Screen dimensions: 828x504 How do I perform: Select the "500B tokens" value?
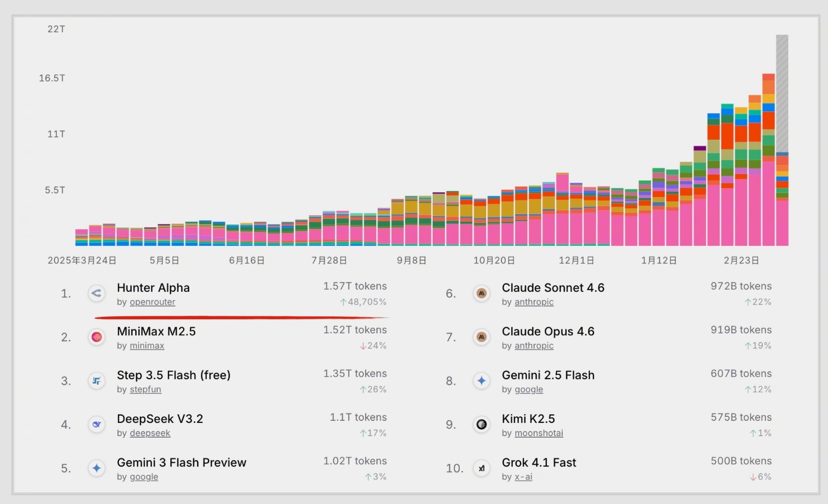click(x=741, y=461)
